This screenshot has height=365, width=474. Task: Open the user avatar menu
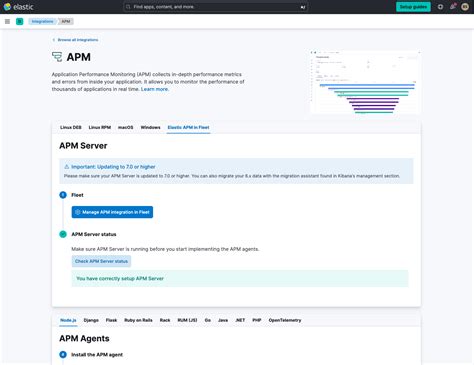click(465, 7)
